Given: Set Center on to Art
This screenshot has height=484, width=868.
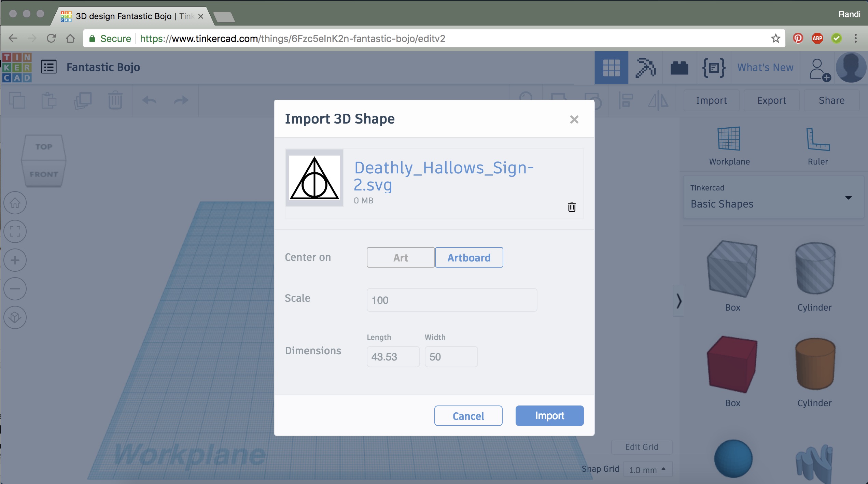Looking at the screenshot, I should pyautogui.click(x=401, y=257).
